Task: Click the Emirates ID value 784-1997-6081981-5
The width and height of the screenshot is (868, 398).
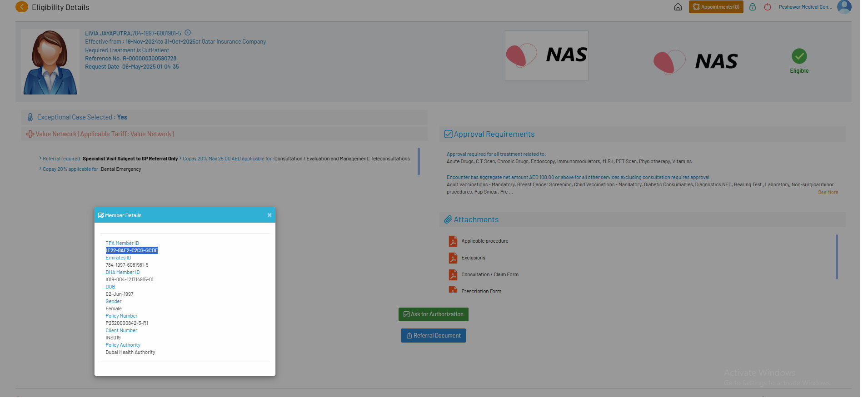Action: [x=127, y=265]
